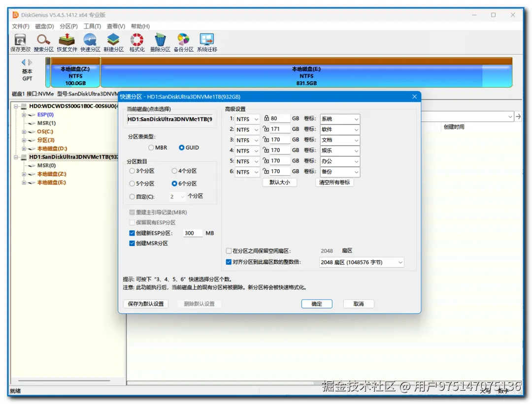This screenshot has height=404, width=532.
Task: Click the Quick Partition (快速分区) toolbar icon
Action: (x=90, y=43)
